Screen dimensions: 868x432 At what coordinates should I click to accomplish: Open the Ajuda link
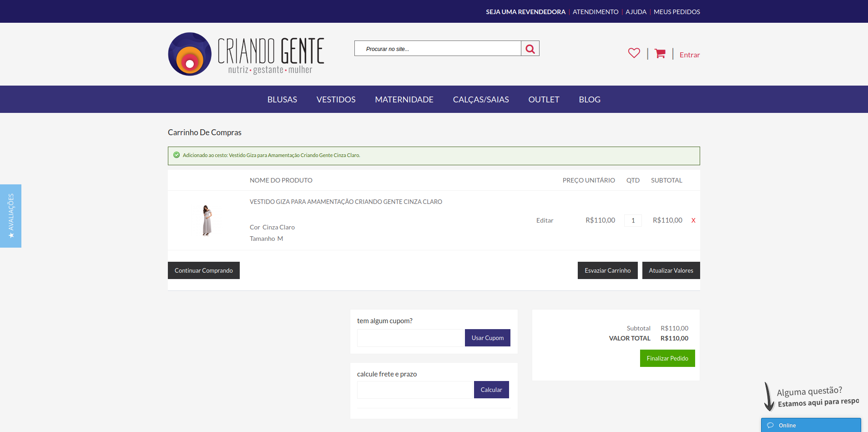point(636,12)
